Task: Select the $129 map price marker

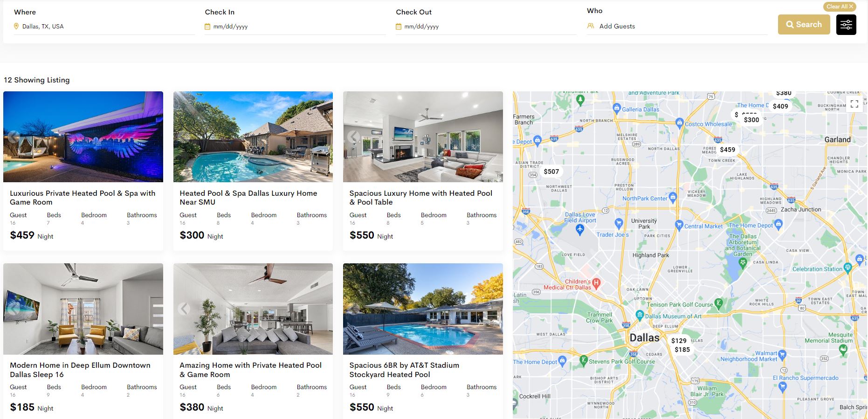Action: [679, 341]
